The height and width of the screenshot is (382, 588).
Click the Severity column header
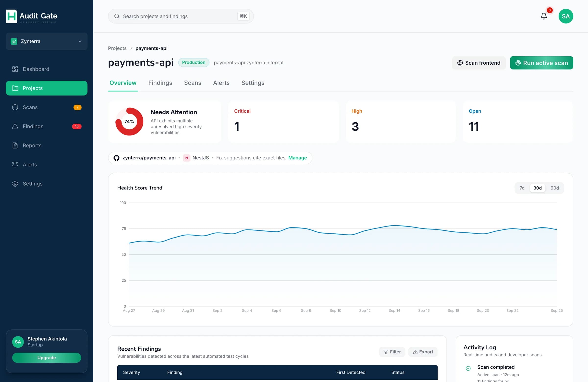pos(131,372)
